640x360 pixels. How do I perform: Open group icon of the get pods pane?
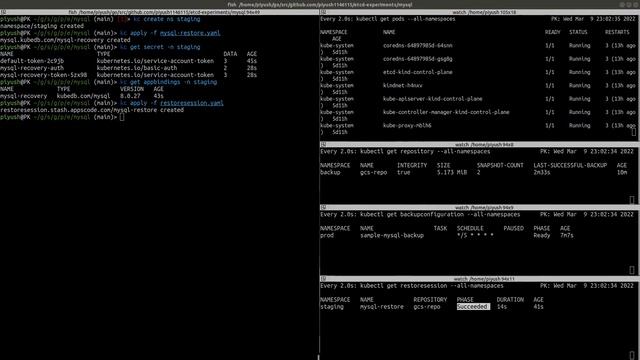pyautogui.click(x=323, y=12)
